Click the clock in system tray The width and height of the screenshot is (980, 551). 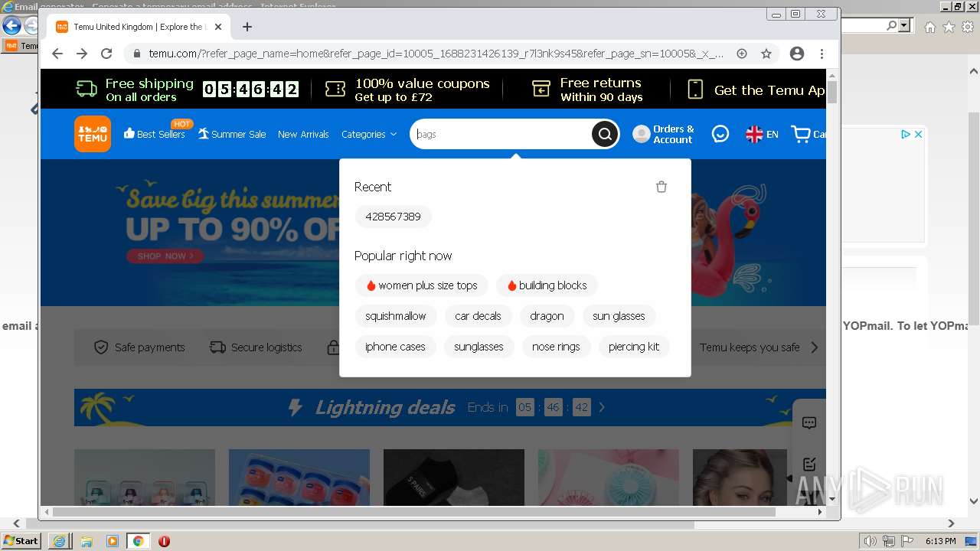coord(940,541)
